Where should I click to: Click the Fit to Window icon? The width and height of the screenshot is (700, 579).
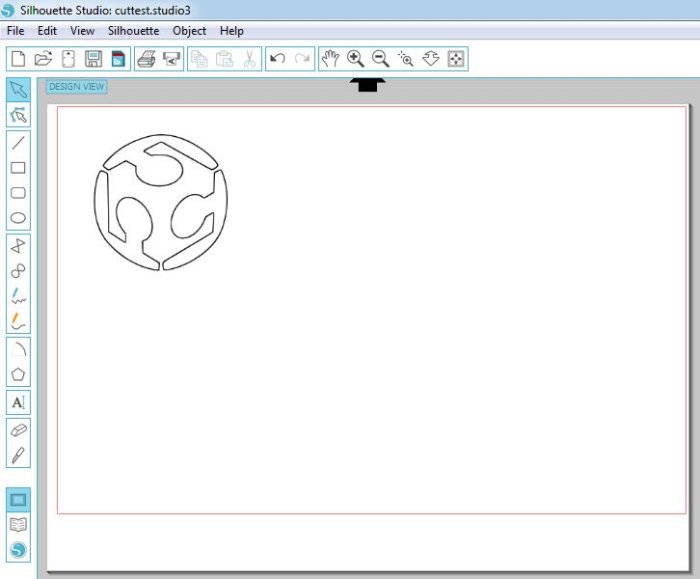[456, 58]
